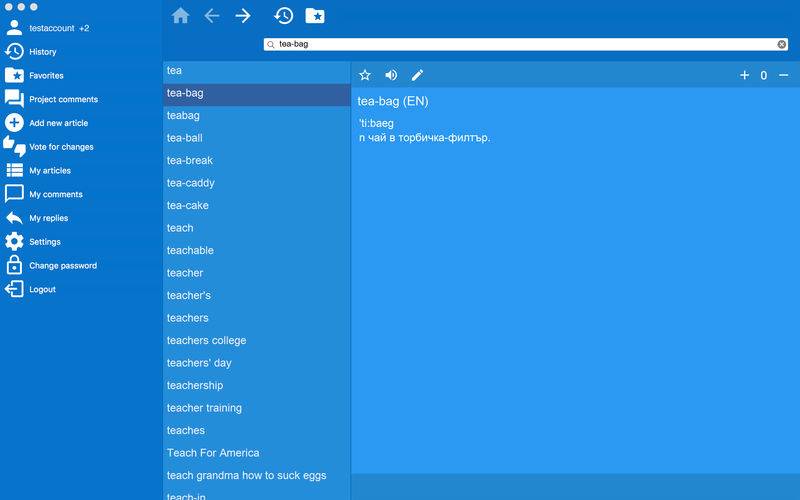Click the My replies arrow icon
This screenshot has height=500, width=800.
14,218
